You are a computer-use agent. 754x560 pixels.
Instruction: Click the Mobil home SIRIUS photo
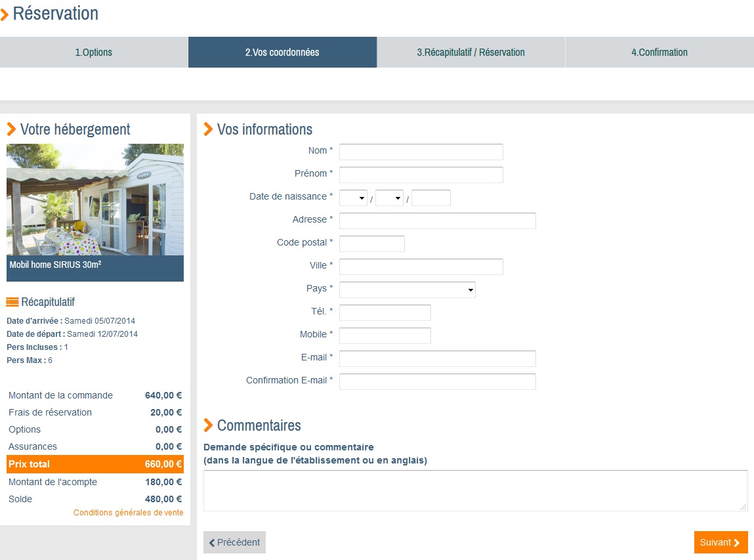click(x=95, y=200)
